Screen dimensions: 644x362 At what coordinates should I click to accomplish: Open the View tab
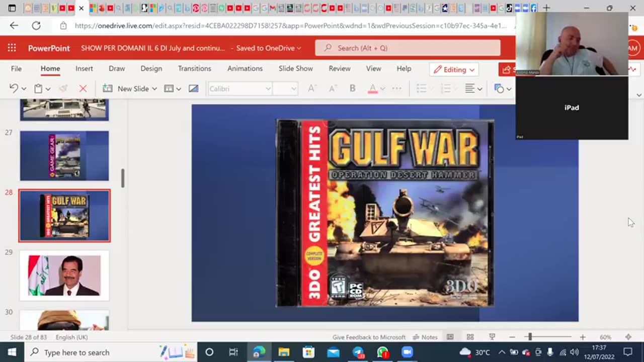coord(373,68)
